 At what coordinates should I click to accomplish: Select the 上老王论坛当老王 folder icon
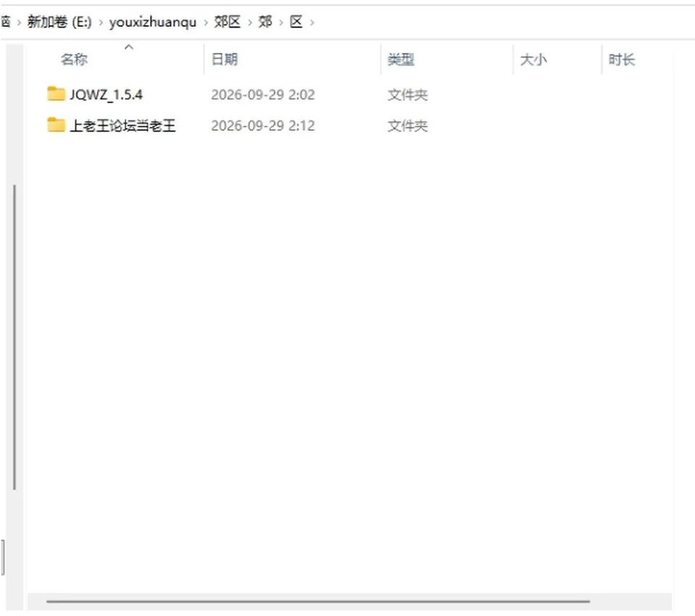point(56,125)
